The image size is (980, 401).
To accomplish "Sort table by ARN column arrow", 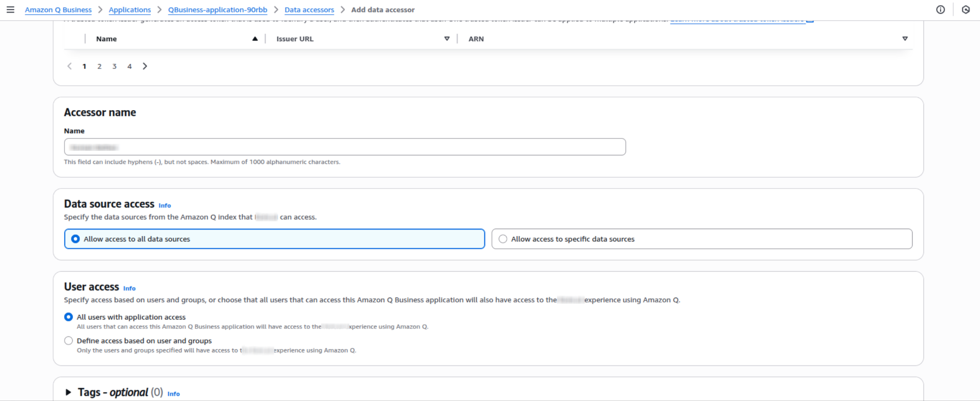I will pos(905,39).
